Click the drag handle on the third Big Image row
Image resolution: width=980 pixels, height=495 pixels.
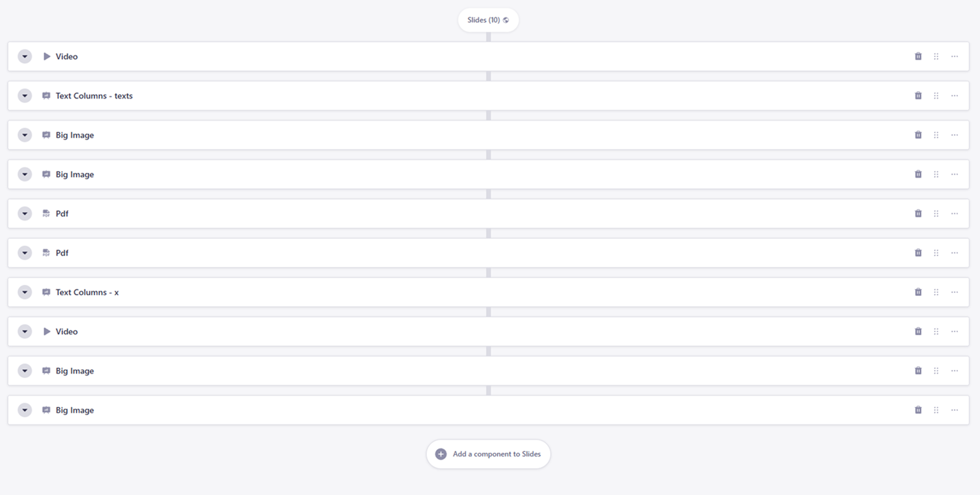pyautogui.click(x=937, y=371)
